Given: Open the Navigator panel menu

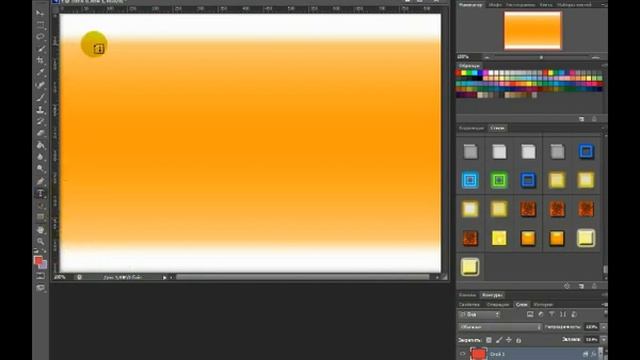Looking at the screenshot, I should [x=603, y=5].
